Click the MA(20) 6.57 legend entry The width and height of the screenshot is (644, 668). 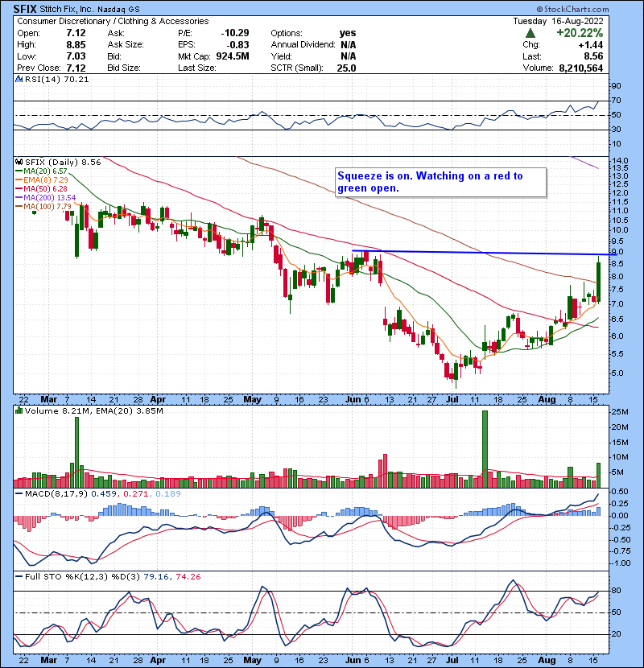click(x=41, y=171)
